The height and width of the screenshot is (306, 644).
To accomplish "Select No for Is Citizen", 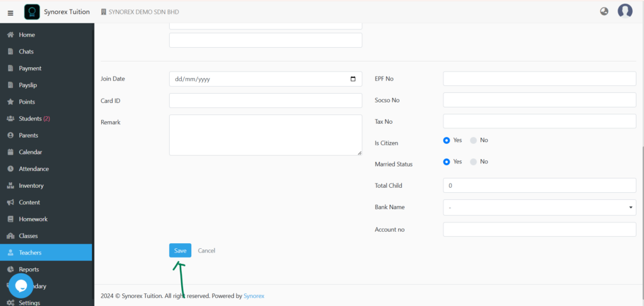I will pos(473,140).
